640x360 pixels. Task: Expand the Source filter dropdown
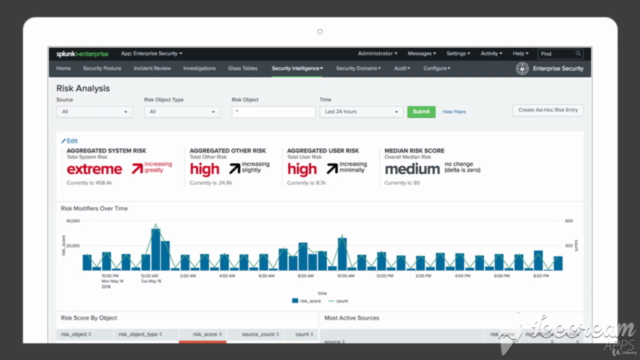point(94,112)
